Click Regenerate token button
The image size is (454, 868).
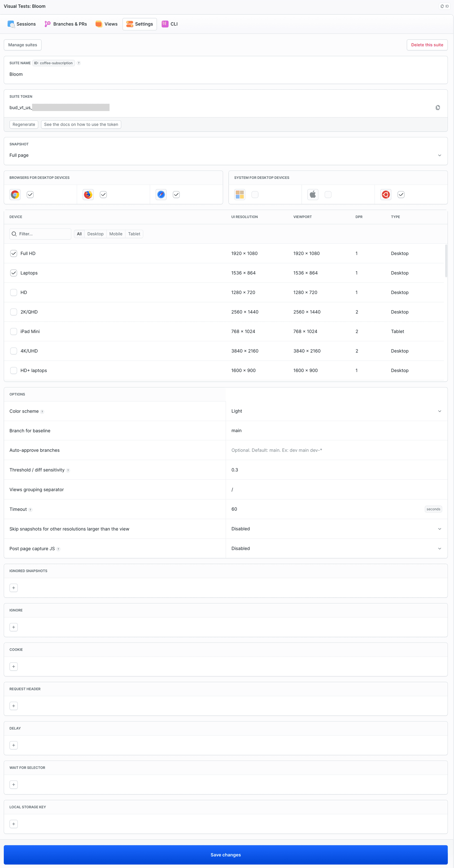(x=24, y=124)
